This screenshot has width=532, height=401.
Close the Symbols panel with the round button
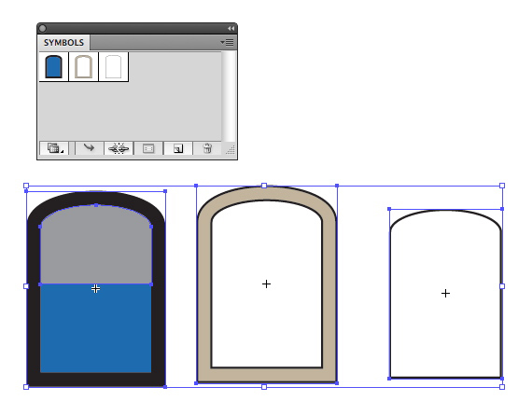[x=42, y=29]
